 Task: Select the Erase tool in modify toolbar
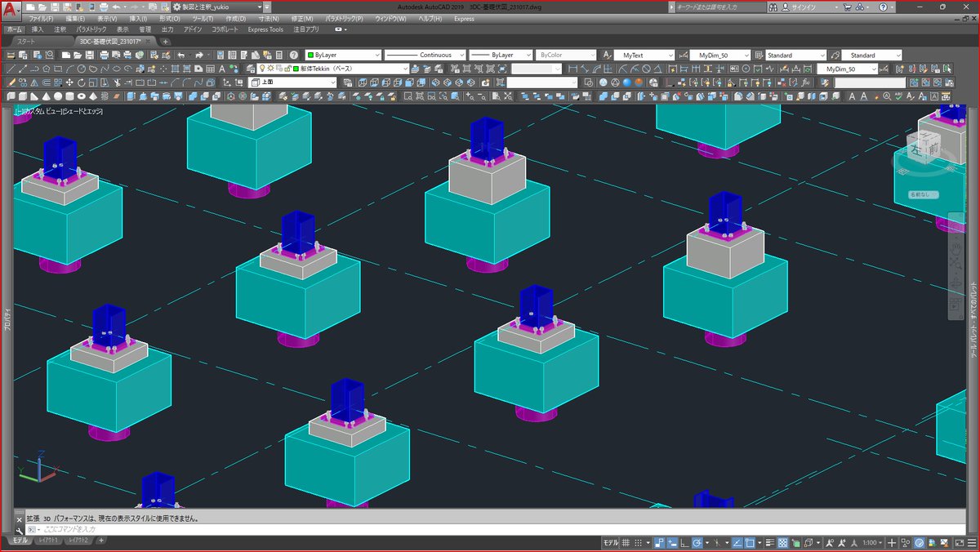pos(11,82)
